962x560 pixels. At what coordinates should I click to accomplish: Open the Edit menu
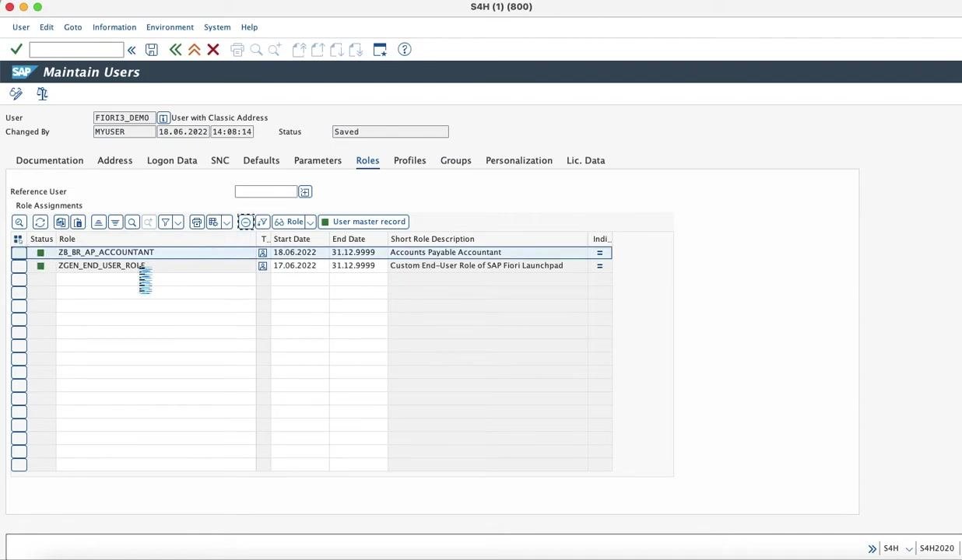coord(47,27)
